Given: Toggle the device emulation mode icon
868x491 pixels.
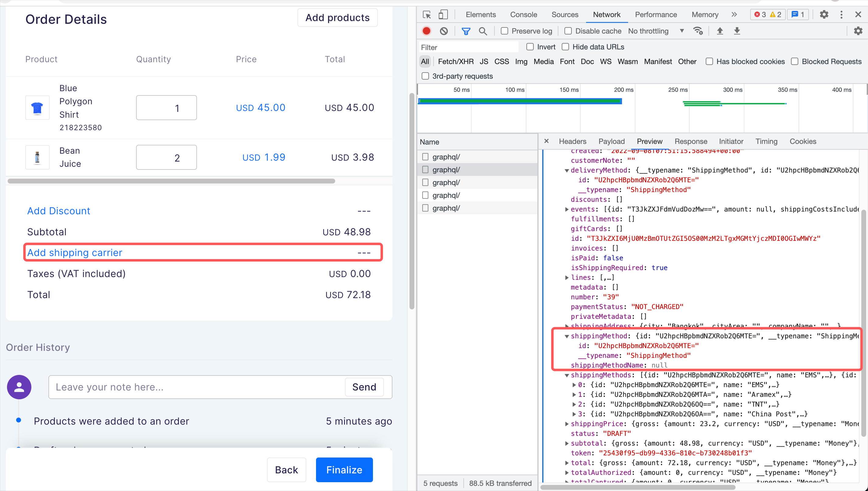Looking at the screenshot, I should [443, 15].
